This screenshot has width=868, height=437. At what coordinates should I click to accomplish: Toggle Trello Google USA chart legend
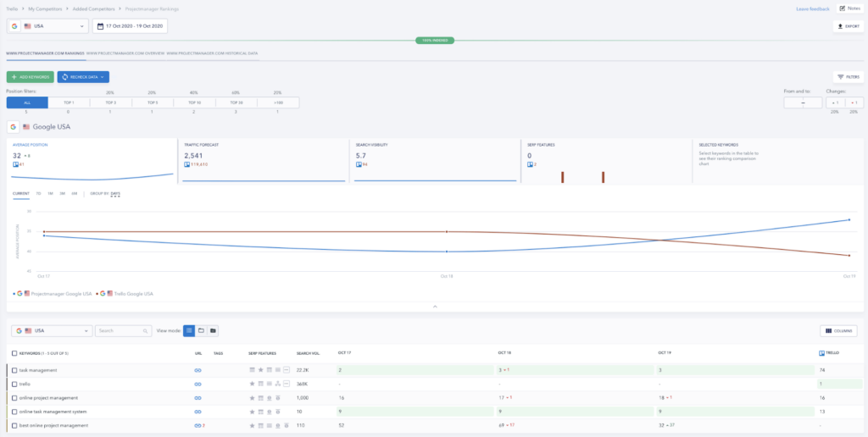(125, 294)
